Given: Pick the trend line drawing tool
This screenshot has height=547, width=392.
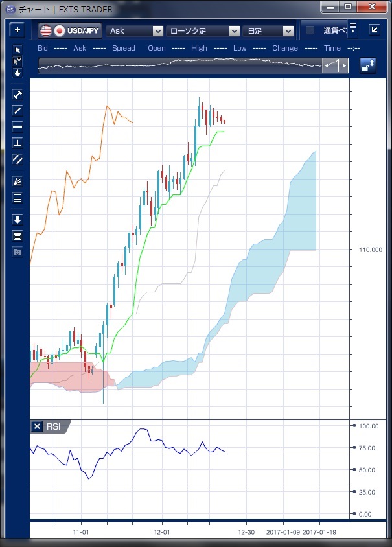Looking at the screenshot, I should [x=17, y=110].
